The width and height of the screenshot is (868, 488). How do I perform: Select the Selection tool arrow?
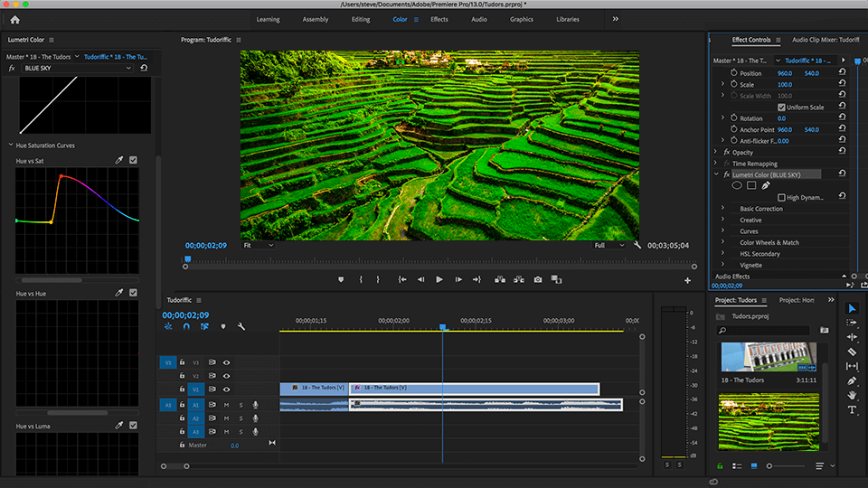point(852,308)
